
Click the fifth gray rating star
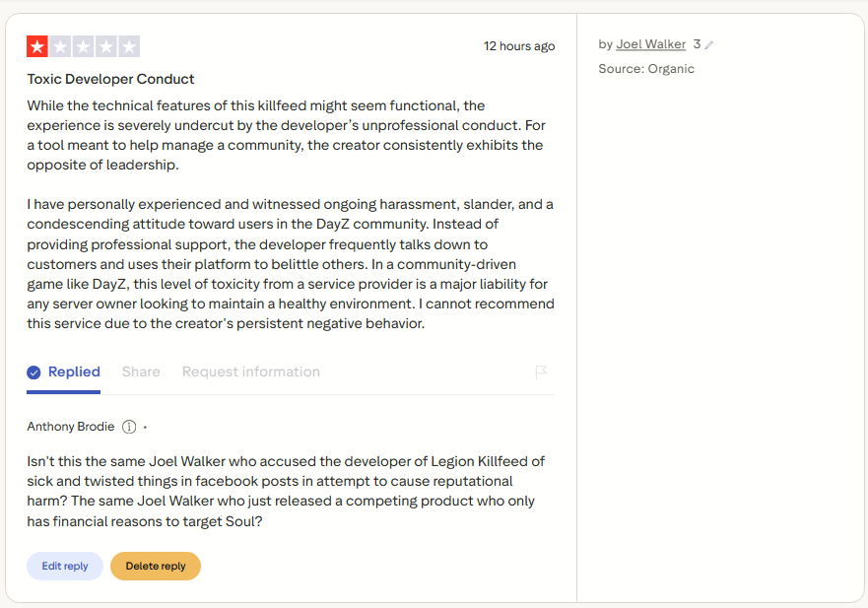[x=128, y=46]
